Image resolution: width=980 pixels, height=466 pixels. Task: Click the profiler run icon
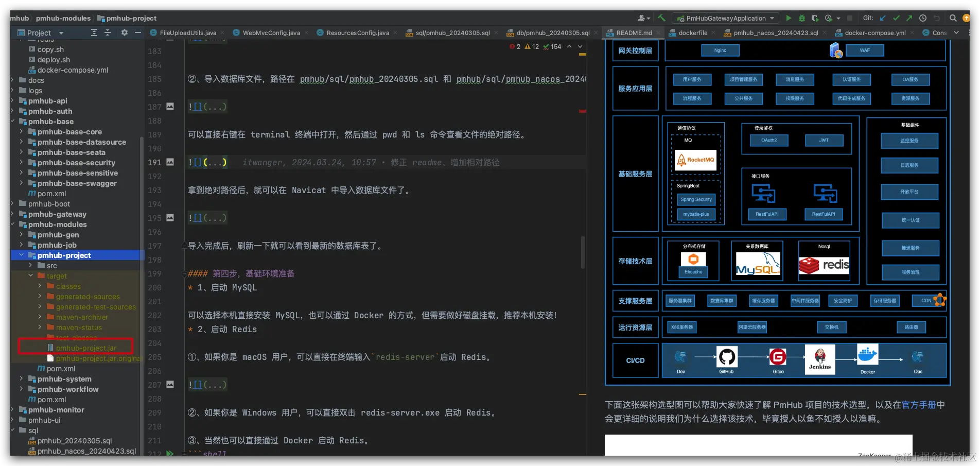(828, 18)
